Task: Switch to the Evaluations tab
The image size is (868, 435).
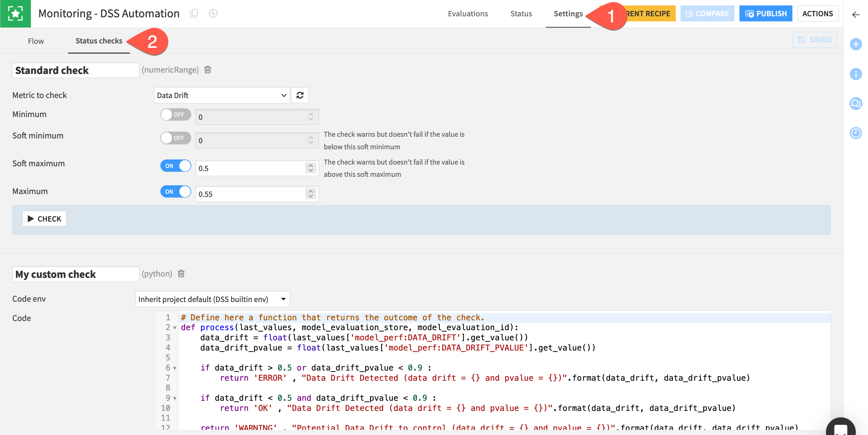Action: 468,14
